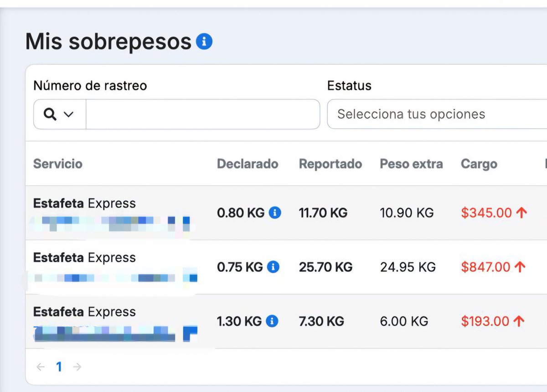Click info icon next to 0.80 KG
Screen dimensions: 547x392
pyautogui.click(x=275, y=212)
